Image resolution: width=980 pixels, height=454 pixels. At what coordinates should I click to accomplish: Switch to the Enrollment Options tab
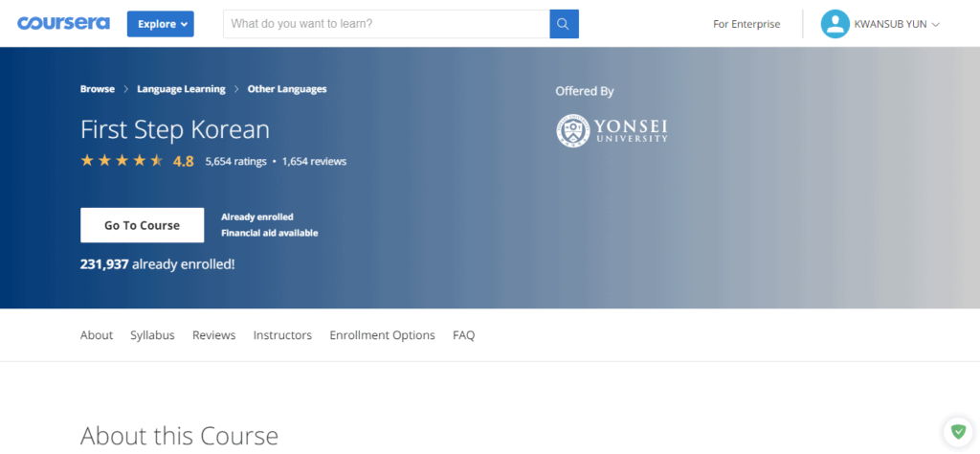tap(383, 335)
